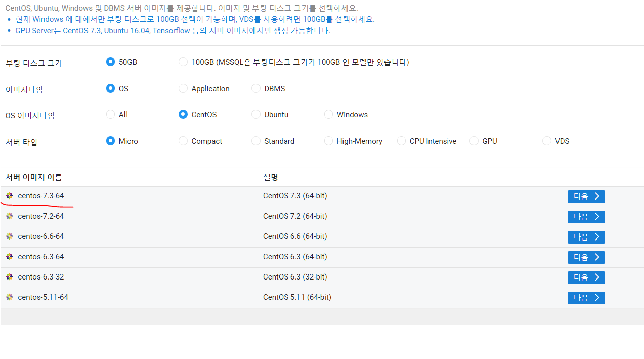644x359 pixels.
Task: Click the 설명 column header
Action: pyautogui.click(x=271, y=177)
